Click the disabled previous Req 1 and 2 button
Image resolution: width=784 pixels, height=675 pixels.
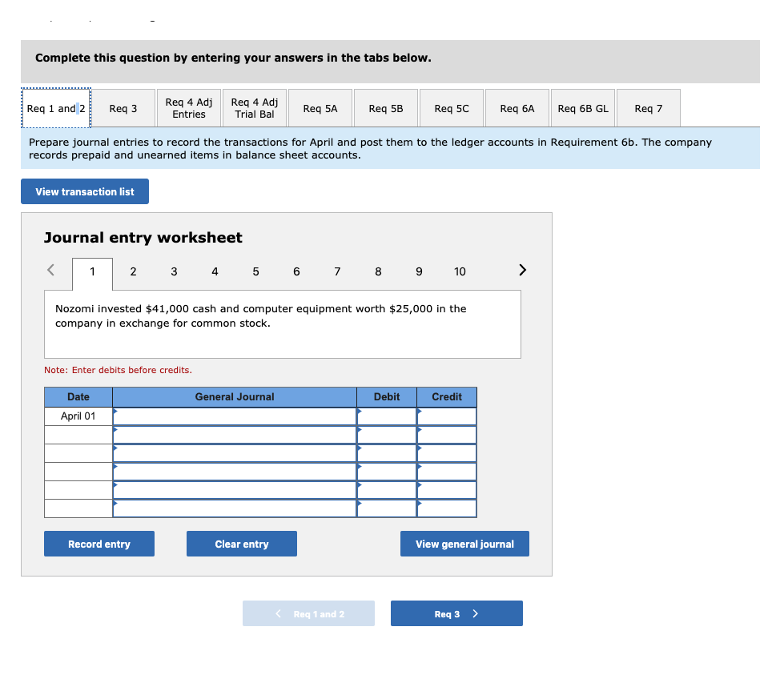[x=308, y=613]
